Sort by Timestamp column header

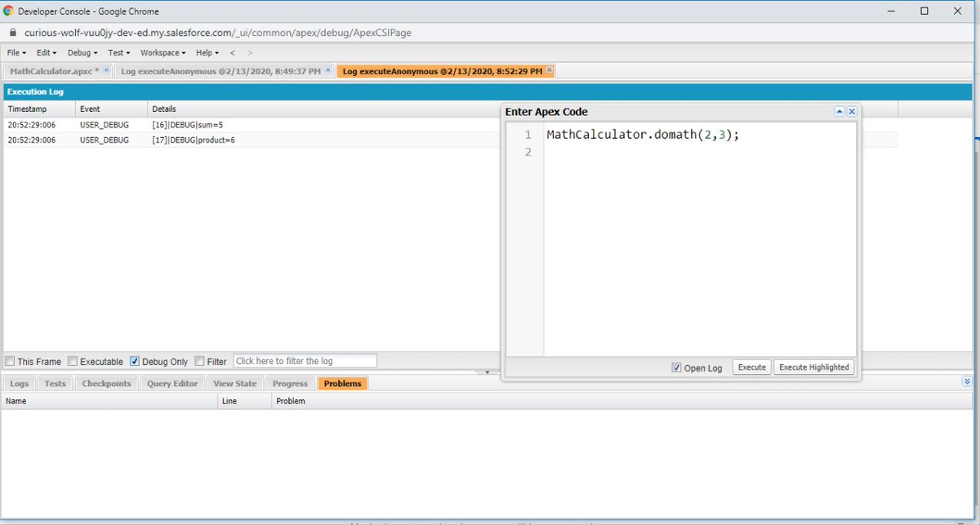[39, 109]
